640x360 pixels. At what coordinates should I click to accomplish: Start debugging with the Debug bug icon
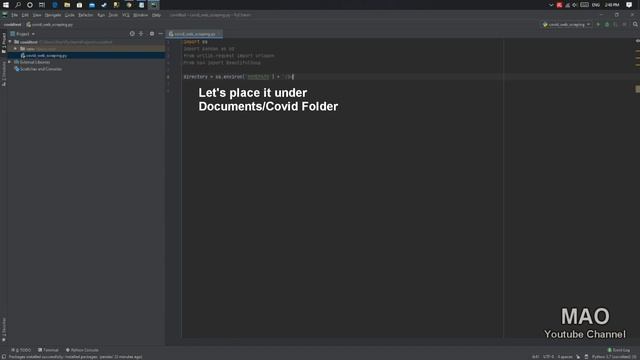[x=607, y=24]
